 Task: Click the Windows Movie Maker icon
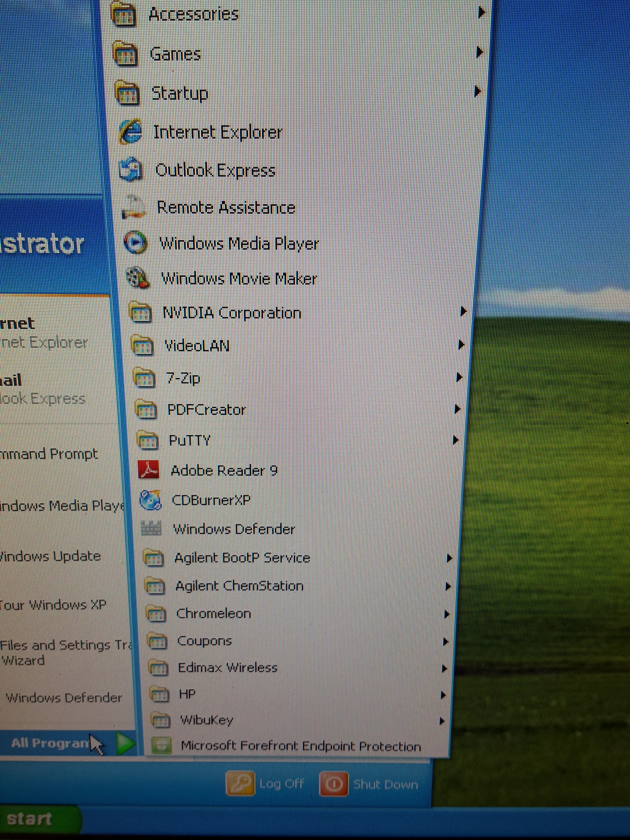[137, 278]
